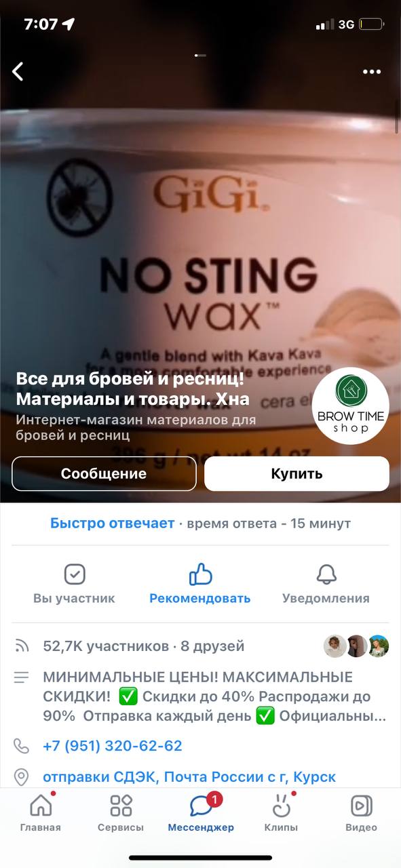
Task: Go to Главная tab
Action: [x=41, y=812]
